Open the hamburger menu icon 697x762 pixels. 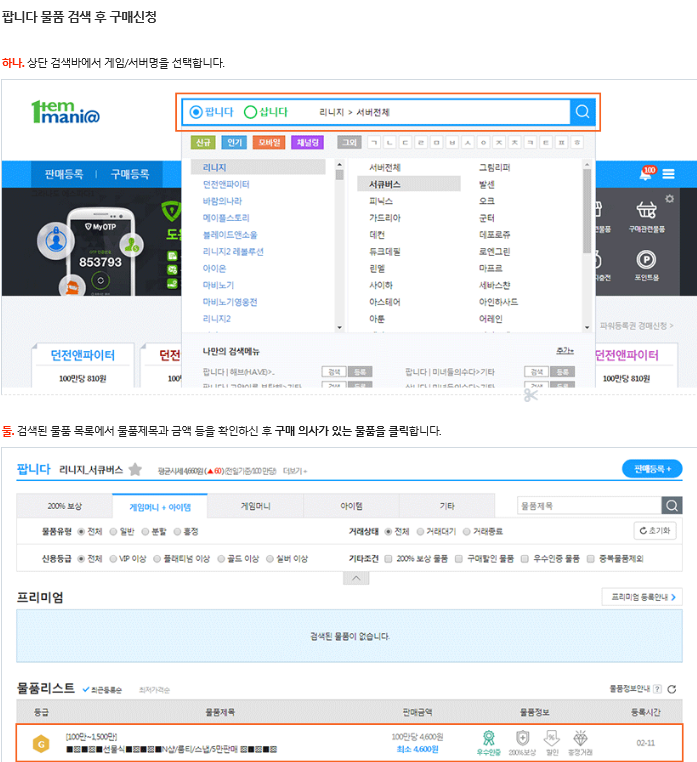click(668, 174)
